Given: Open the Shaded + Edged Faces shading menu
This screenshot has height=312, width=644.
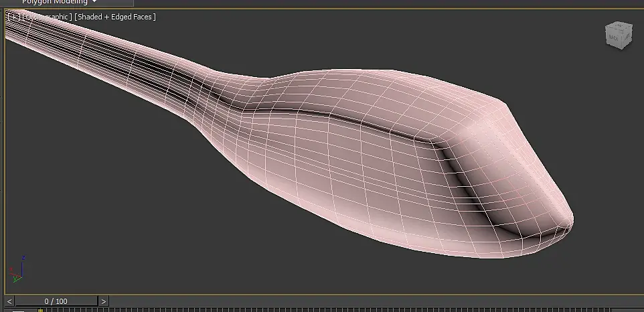Looking at the screenshot, I should tap(115, 17).
